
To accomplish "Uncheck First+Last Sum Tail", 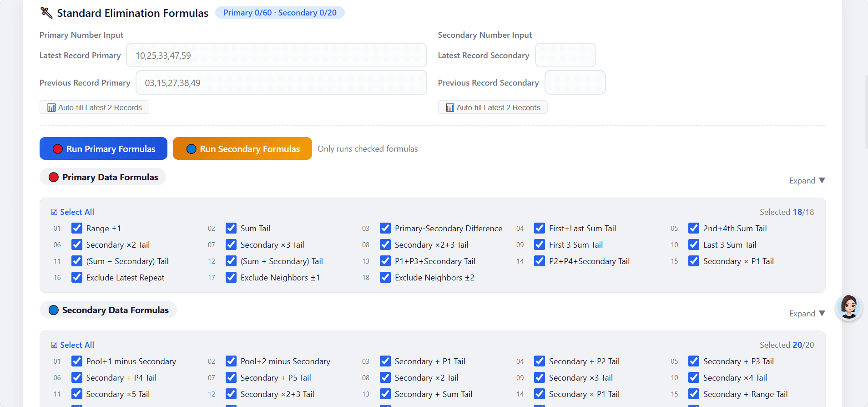I will pos(540,228).
